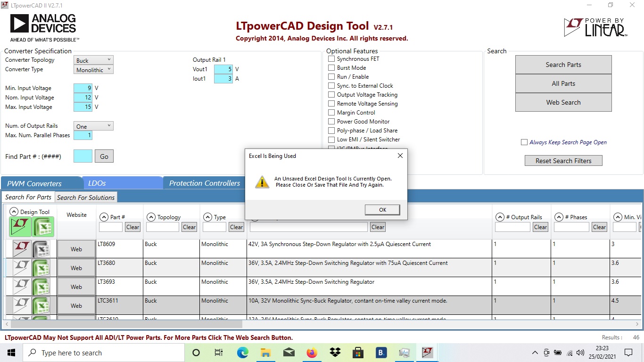Check Output Voltage Tracking
This screenshot has height=362, width=644.
pos(331,95)
